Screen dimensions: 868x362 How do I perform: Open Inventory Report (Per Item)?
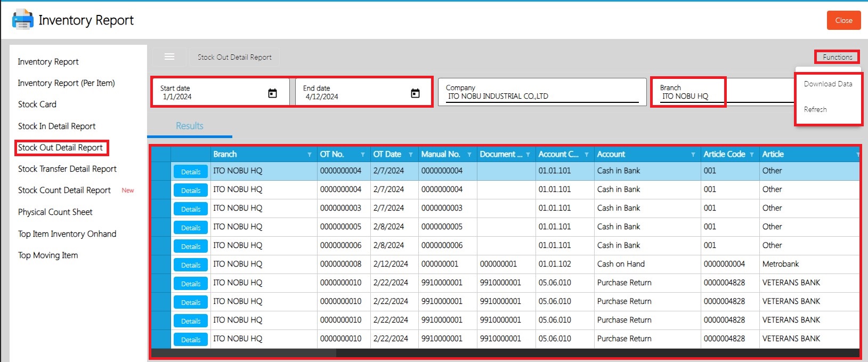pyautogui.click(x=66, y=83)
